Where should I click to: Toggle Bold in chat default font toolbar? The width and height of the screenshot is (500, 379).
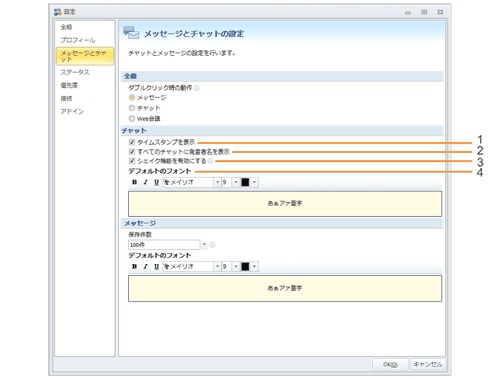(x=134, y=182)
